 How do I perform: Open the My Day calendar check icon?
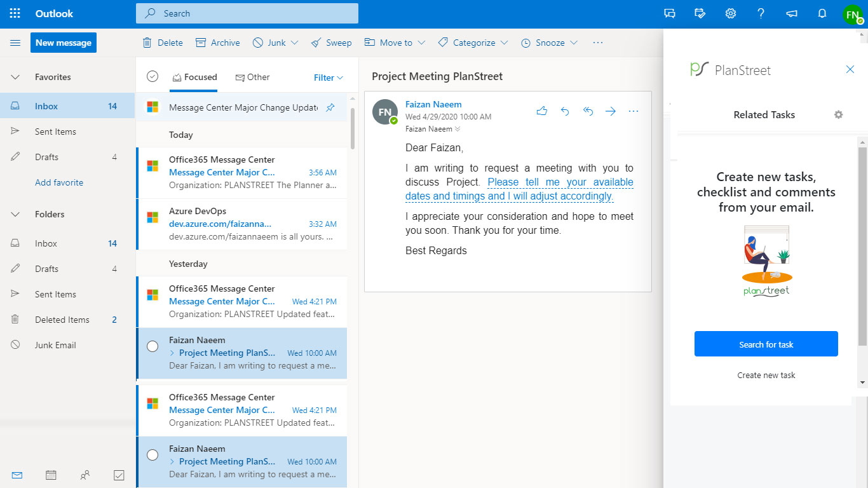(x=700, y=13)
